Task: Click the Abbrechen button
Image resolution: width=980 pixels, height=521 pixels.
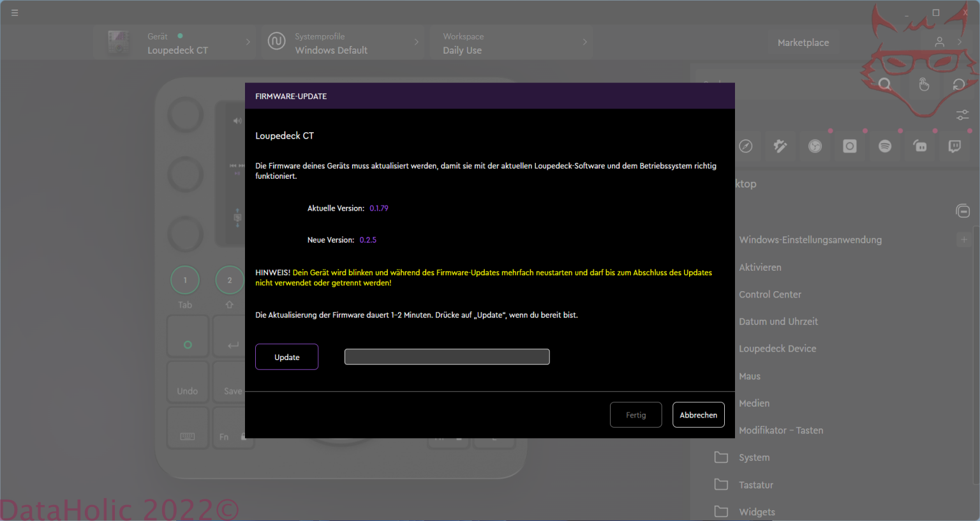Action: coord(699,415)
